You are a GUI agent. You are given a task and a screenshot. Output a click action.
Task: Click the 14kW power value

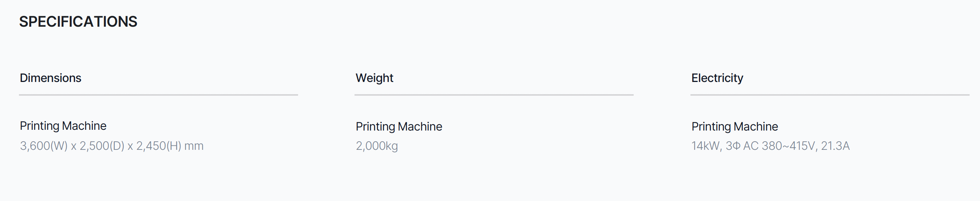[x=706, y=146]
